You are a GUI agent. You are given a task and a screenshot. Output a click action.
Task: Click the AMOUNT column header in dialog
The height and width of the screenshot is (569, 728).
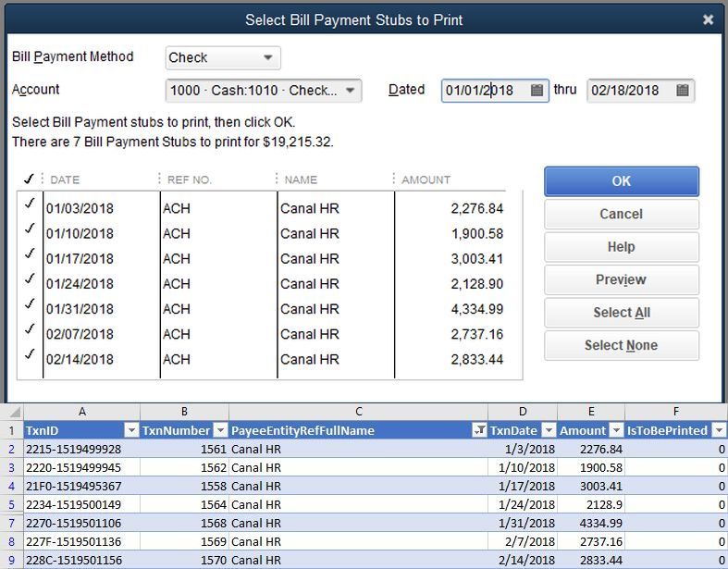click(x=426, y=179)
